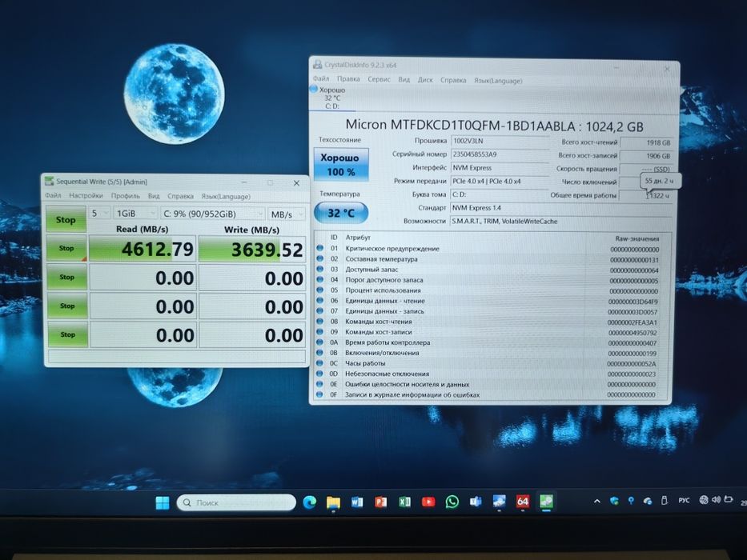Open PowerPoint from the taskbar
Viewport: 747px width, 560px height.
tap(380, 502)
